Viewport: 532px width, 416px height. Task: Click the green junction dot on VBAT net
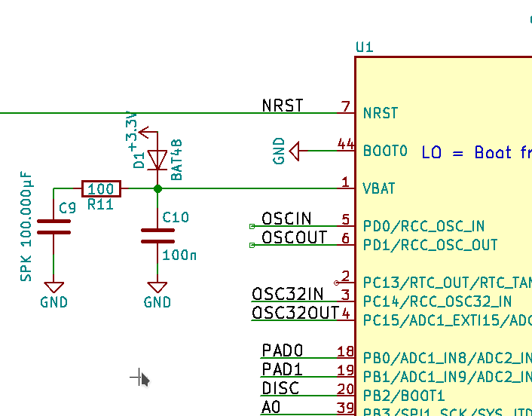coord(157,188)
